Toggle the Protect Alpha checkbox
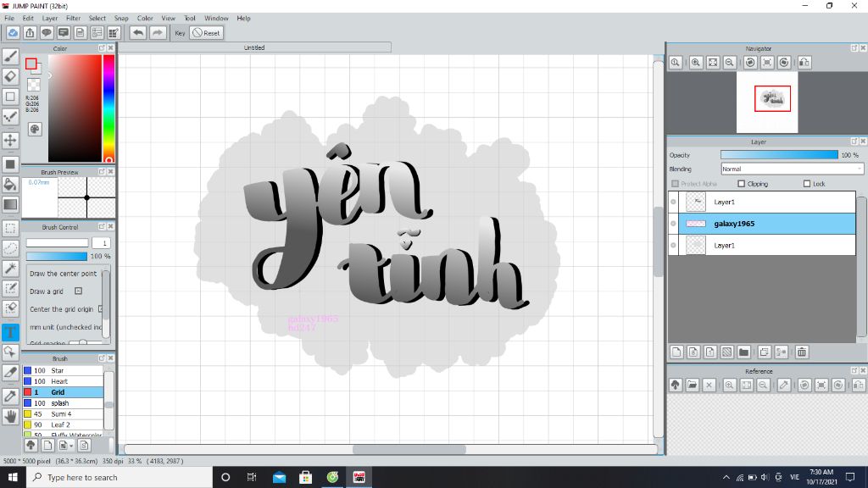This screenshot has width=868, height=488. click(x=675, y=184)
